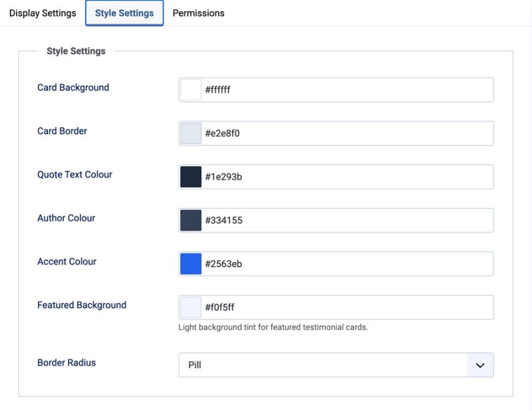Open the Author Colour swatch

(191, 220)
